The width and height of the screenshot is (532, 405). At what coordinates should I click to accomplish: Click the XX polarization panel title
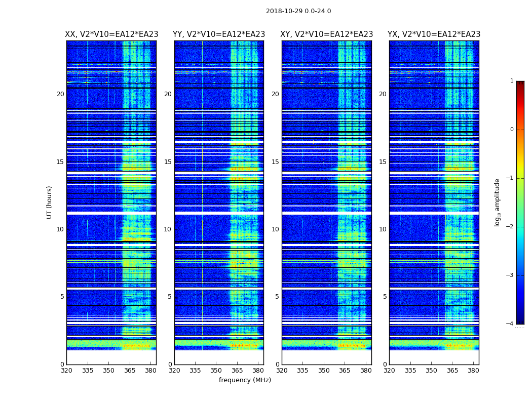pos(111,34)
